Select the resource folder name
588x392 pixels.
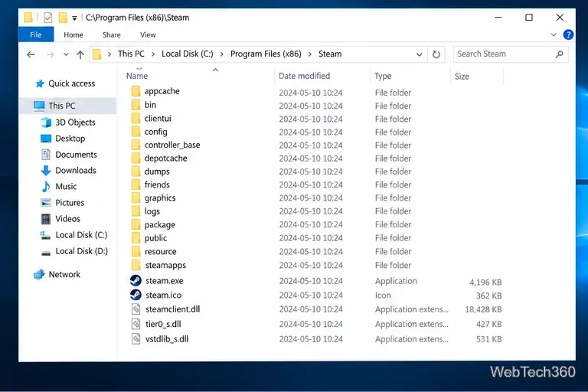(x=161, y=251)
